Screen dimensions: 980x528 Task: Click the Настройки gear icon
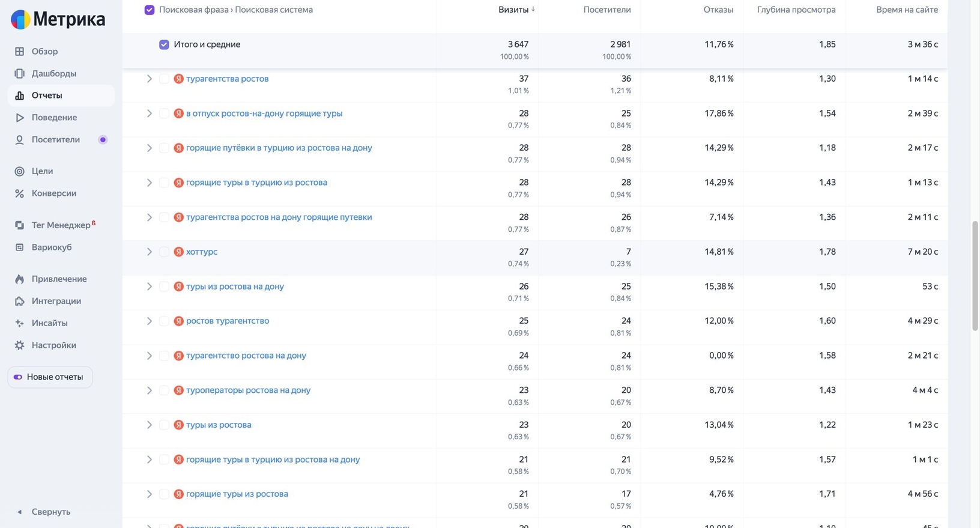20,345
